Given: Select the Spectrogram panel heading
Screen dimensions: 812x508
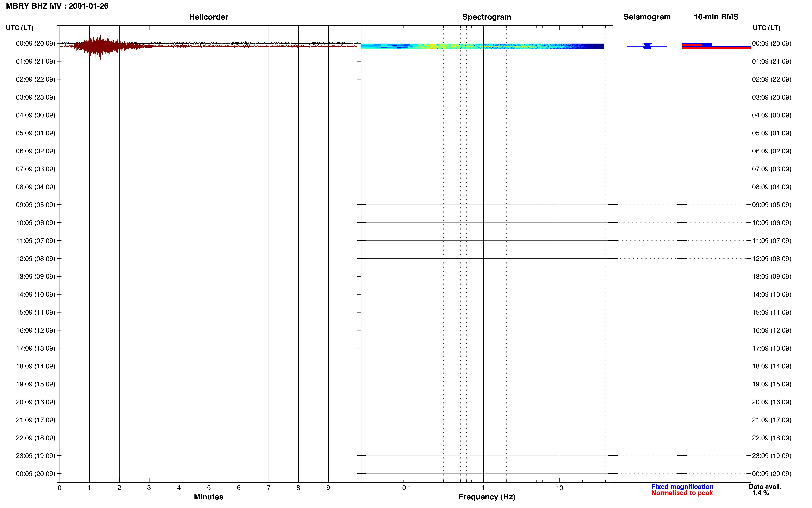Looking at the screenshot, I should [487, 17].
